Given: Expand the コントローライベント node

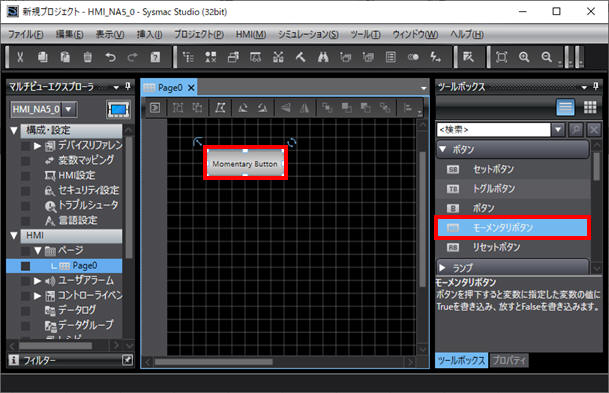Looking at the screenshot, I should click(x=37, y=296).
